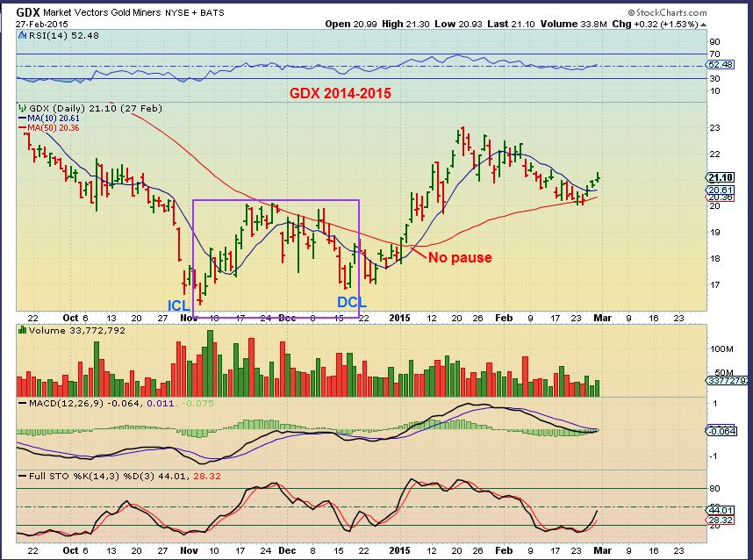Click the 'MA(50) 20.36' legend entry

pyautogui.click(x=54, y=128)
